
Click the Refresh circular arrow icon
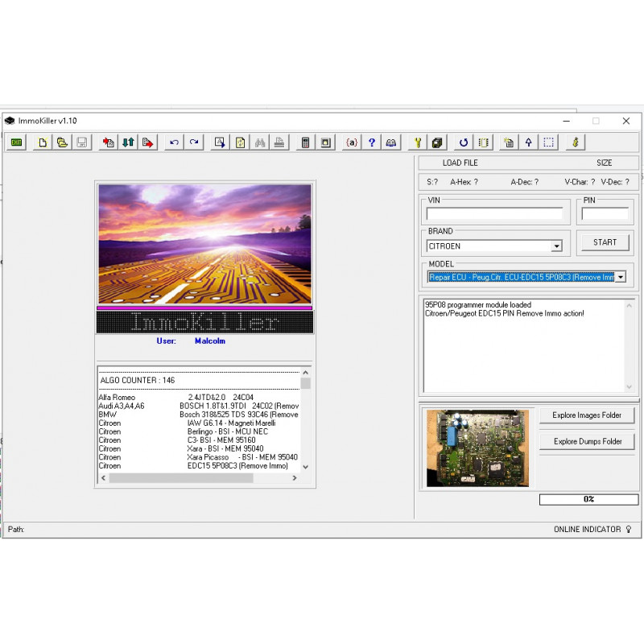pyautogui.click(x=463, y=142)
